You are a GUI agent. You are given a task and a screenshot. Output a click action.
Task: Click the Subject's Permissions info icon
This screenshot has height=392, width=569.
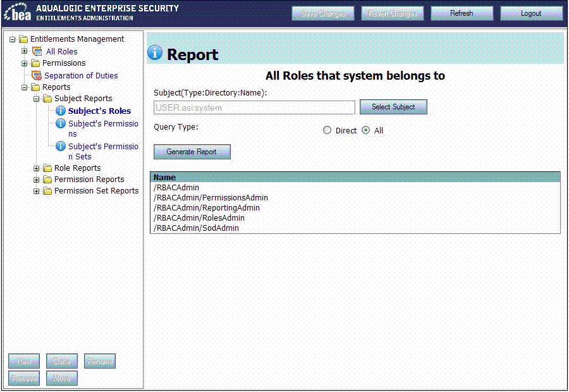[60, 123]
